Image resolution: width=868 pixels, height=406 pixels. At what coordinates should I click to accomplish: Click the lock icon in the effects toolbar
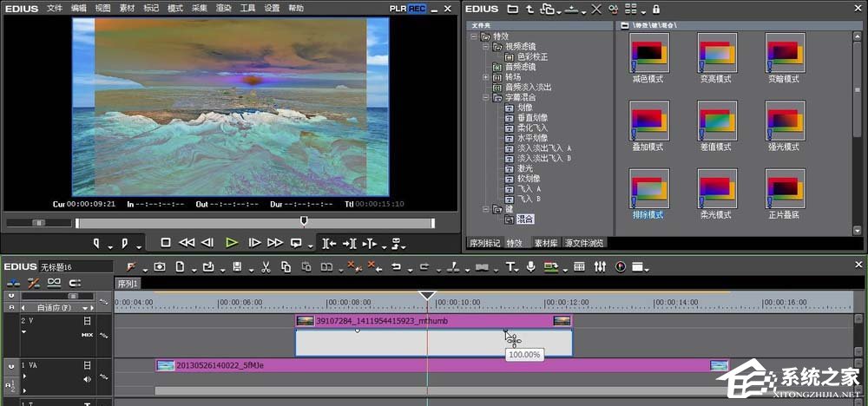click(655, 9)
